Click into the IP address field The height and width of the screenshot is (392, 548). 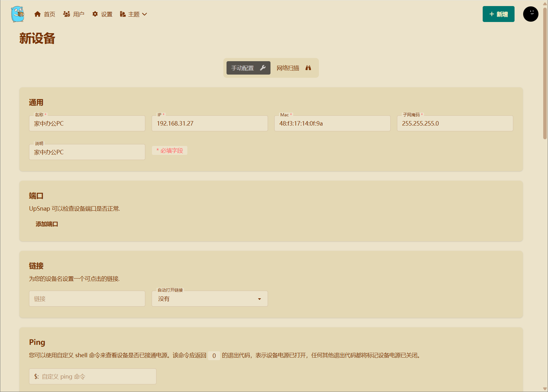tap(210, 123)
